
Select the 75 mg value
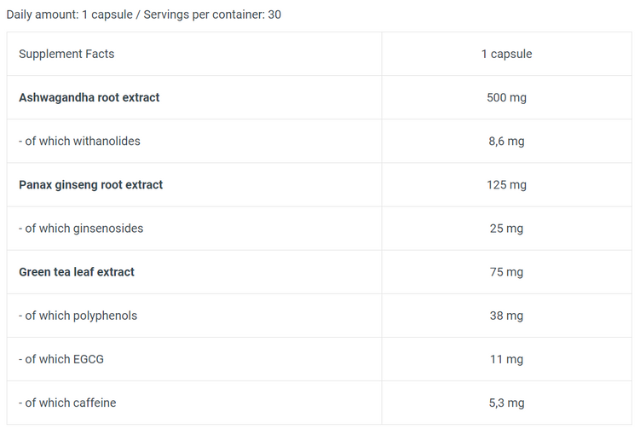(x=506, y=272)
